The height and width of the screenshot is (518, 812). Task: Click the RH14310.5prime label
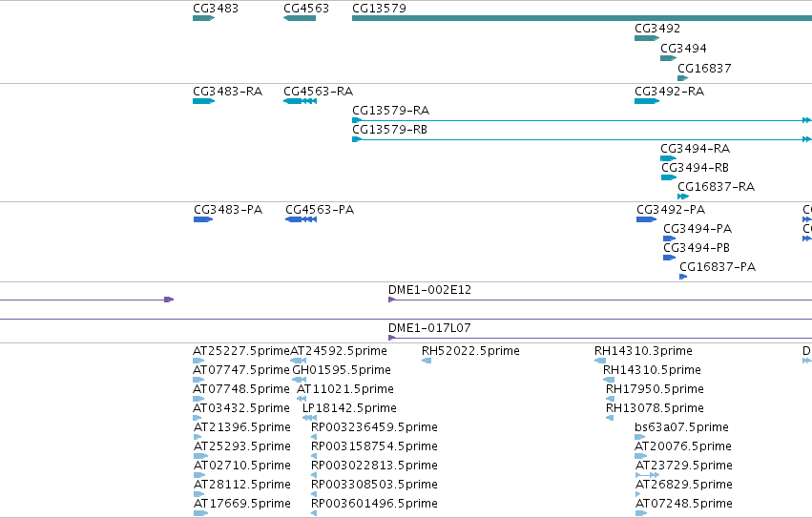652,370
